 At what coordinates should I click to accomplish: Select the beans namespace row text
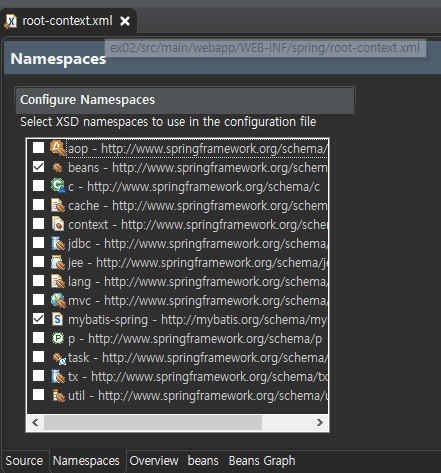(x=198, y=168)
